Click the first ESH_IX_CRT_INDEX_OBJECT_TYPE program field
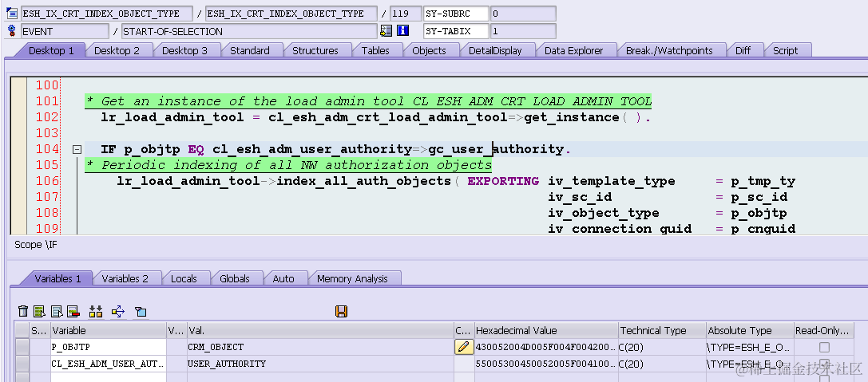This screenshot has height=382, width=868. click(107, 14)
